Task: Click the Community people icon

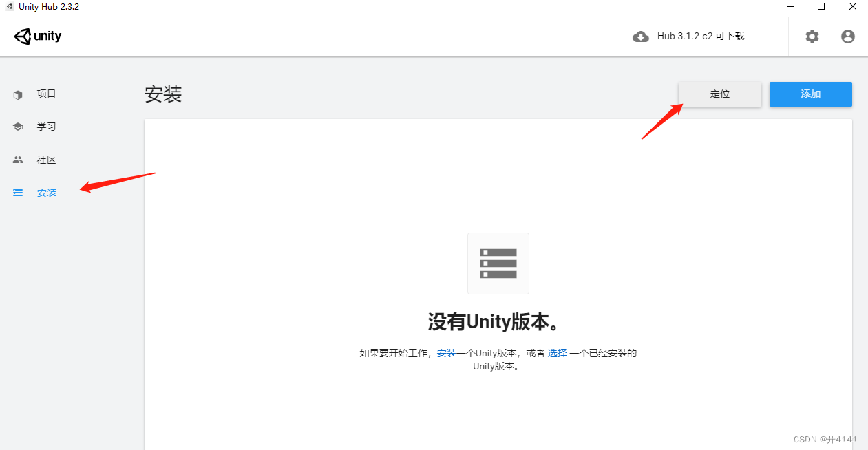Action: point(18,160)
